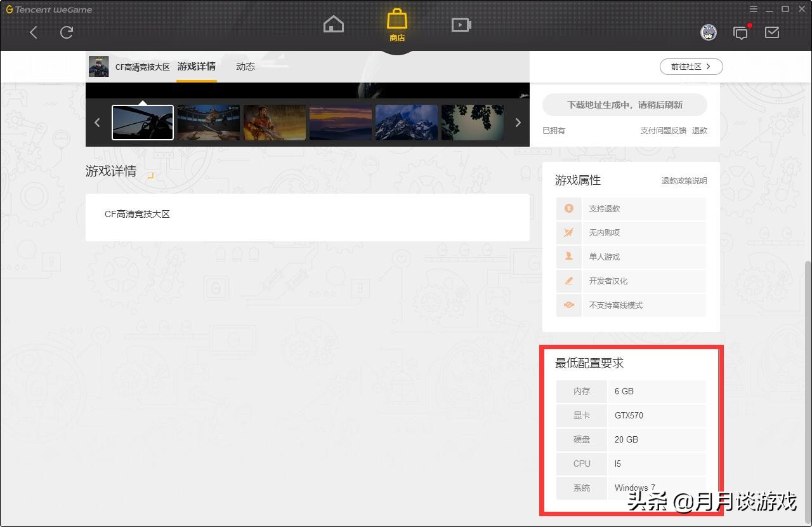The image size is (812, 527).
Task: Open your user avatar profile icon
Action: click(709, 32)
